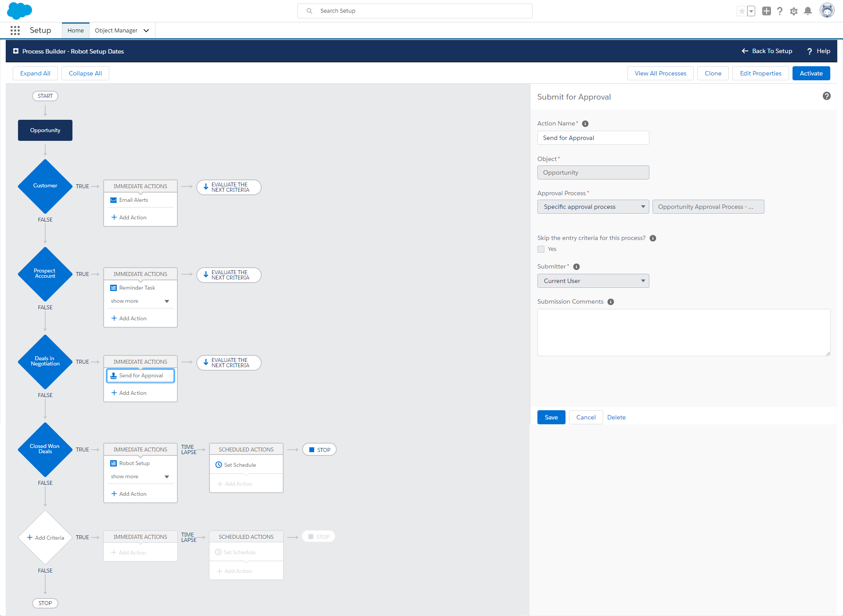Open the Specific approval process dropdown
This screenshot has height=616, width=843.
tap(593, 207)
